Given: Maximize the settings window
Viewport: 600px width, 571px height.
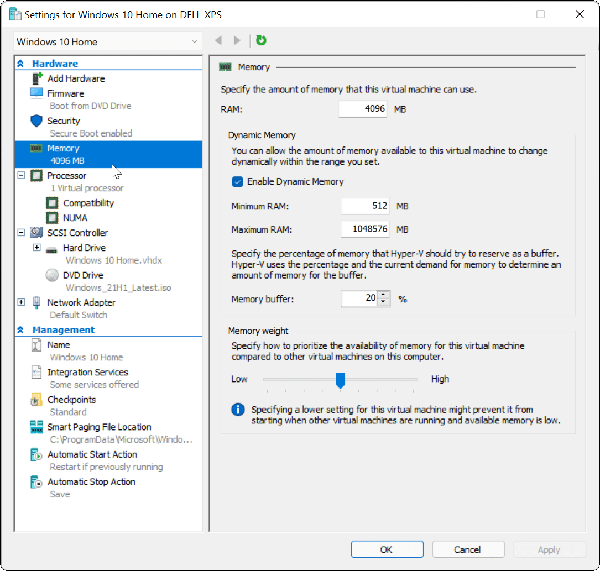Looking at the screenshot, I should pyautogui.click(x=540, y=15).
